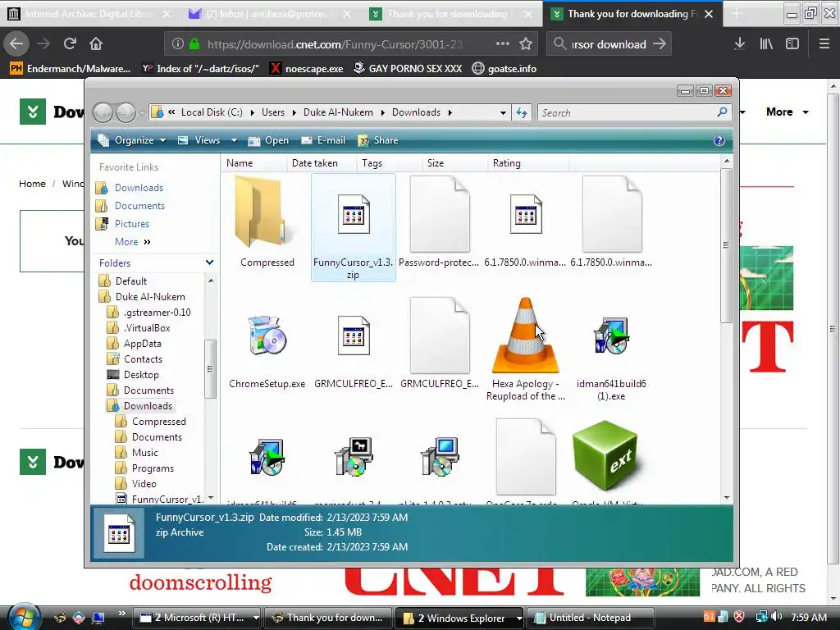
Task: Click folder tree scrollbar thumb
Action: (210, 369)
